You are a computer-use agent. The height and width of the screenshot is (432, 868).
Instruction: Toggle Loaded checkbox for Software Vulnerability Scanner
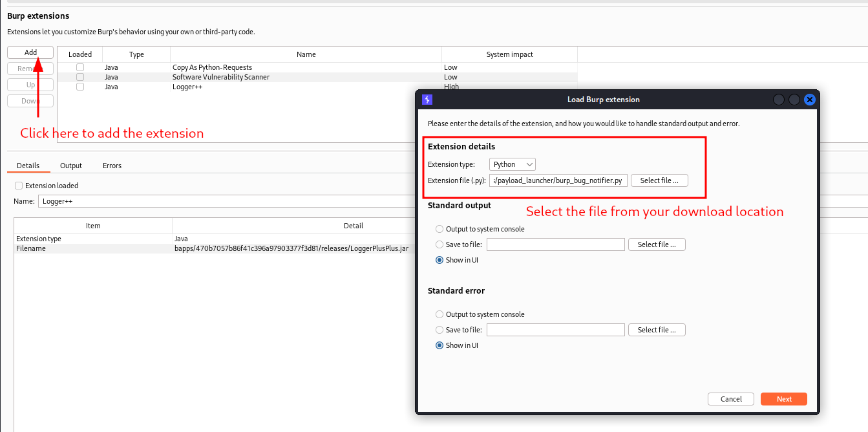80,77
